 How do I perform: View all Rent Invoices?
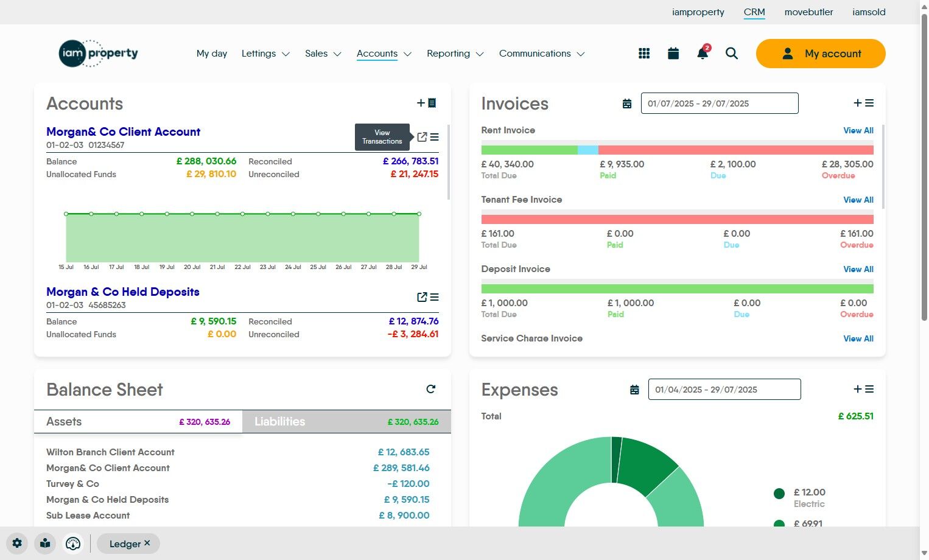pyautogui.click(x=858, y=130)
